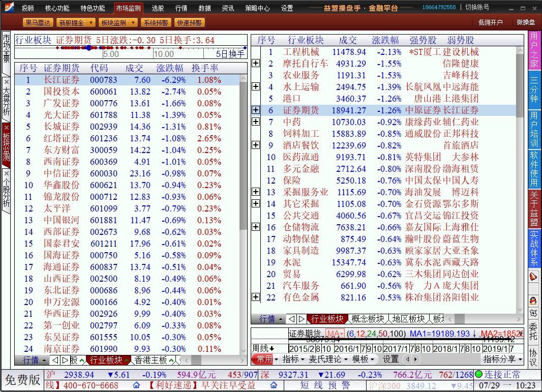This screenshot has width=542, height=392.
Task: Click the 快速预警 button
Action: point(190,22)
